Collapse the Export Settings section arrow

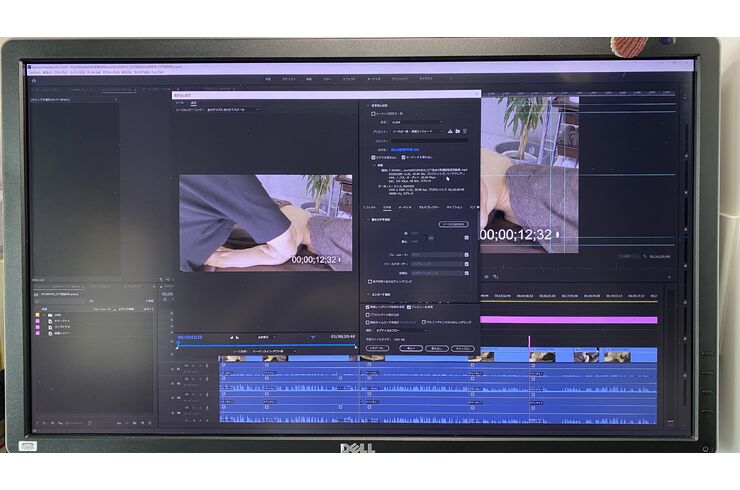click(x=368, y=106)
